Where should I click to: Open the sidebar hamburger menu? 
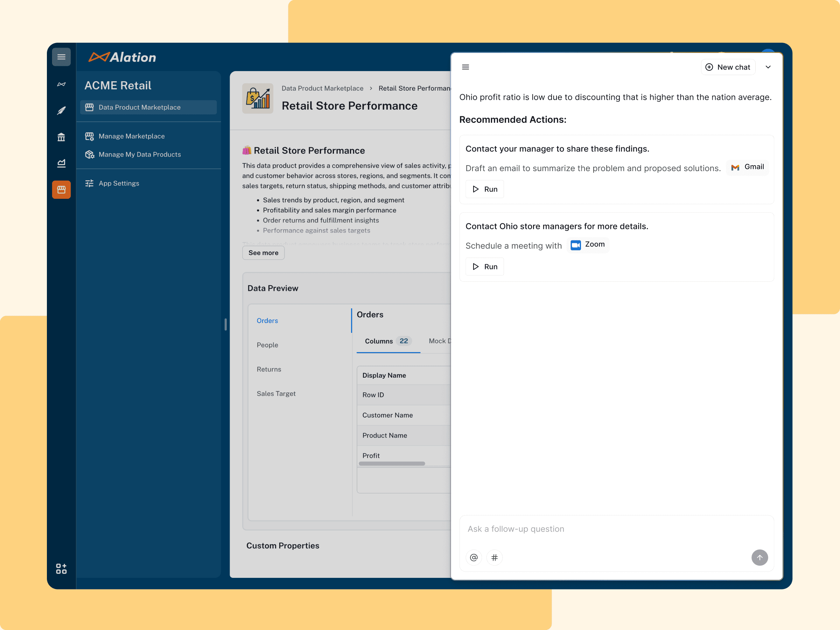pos(61,57)
